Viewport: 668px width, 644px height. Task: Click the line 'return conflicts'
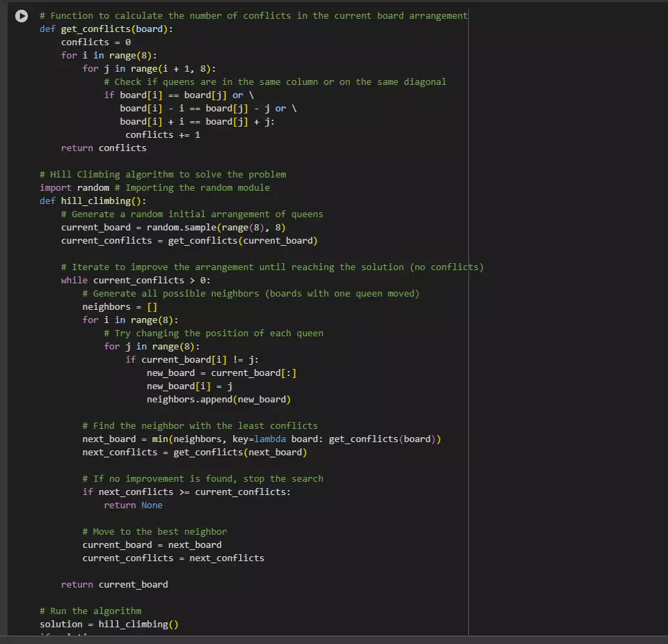pos(104,148)
